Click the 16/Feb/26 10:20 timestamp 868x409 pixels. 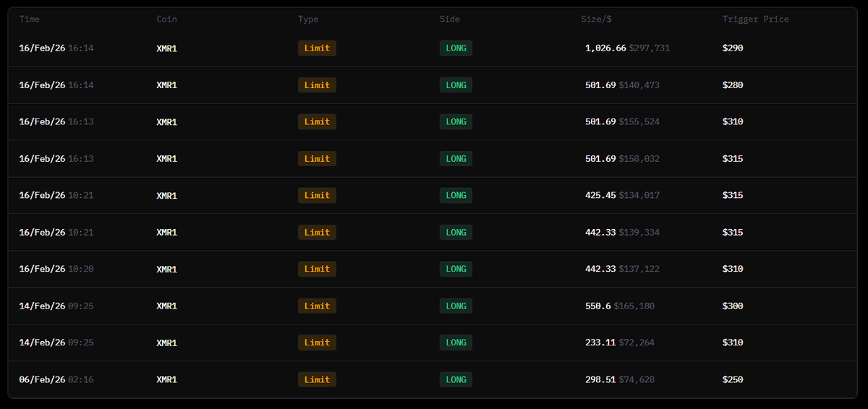point(56,269)
